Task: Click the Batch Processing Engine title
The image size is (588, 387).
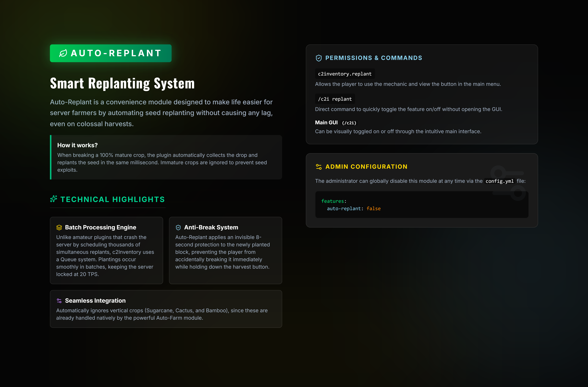Action: 101,227
